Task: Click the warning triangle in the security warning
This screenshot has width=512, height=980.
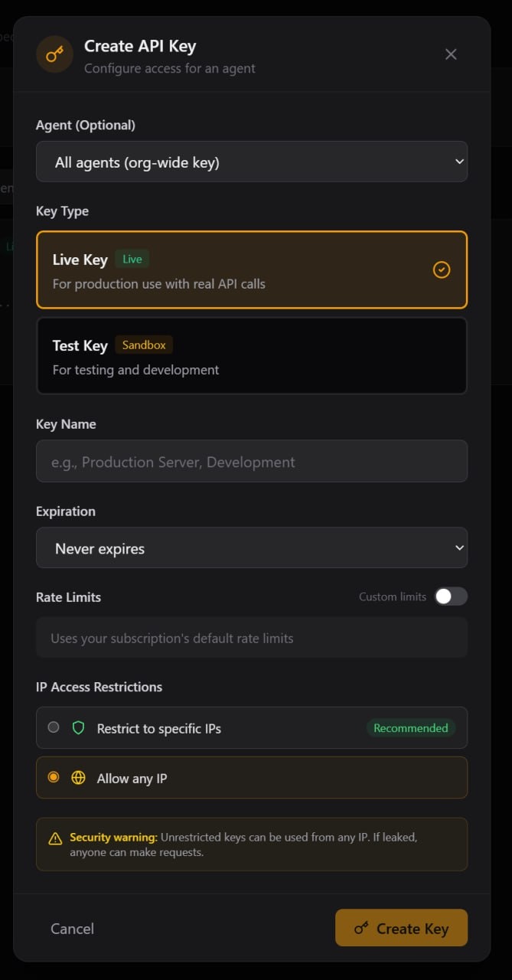Action: [54, 838]
